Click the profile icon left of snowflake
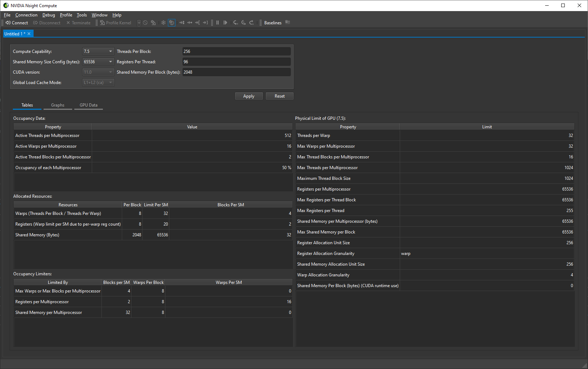Image resolution: width=588 pixels, height=369 pixels. click(153, 23)
